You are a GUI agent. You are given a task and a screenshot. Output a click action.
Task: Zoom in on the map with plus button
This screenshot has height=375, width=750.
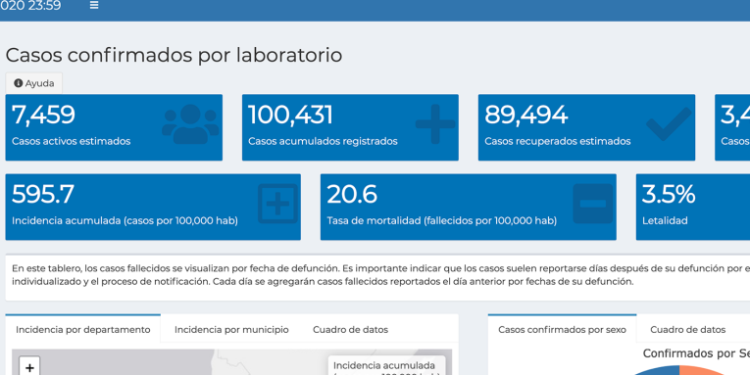(30, 367)
